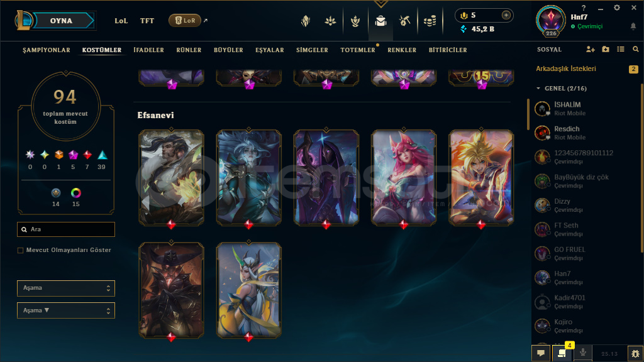Open the first Aşama dropdown
Screen dimensions: 644x362
click(65, 288)
